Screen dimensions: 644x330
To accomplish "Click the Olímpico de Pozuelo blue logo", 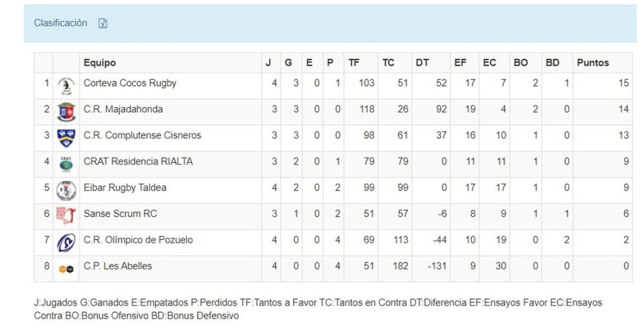I will pyautogui.click(x=66, y=243).
